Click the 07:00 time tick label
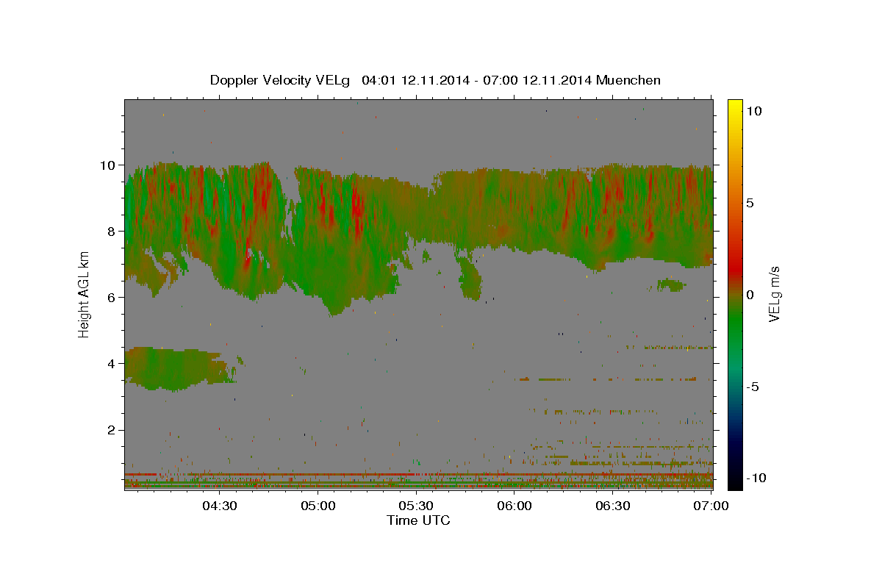This screenshot has height=588, width=882. [x=711, y=506]
